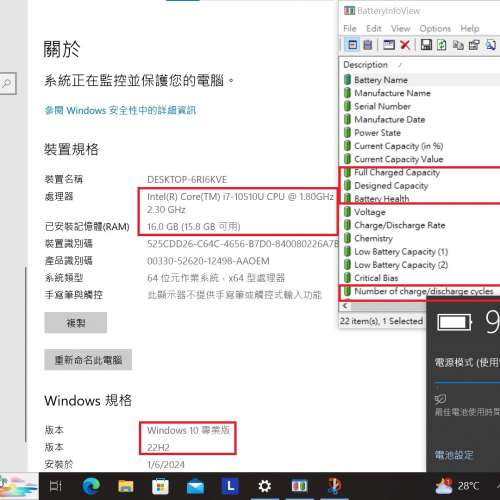Open the blue L app on the taskbar

point(230,486)
